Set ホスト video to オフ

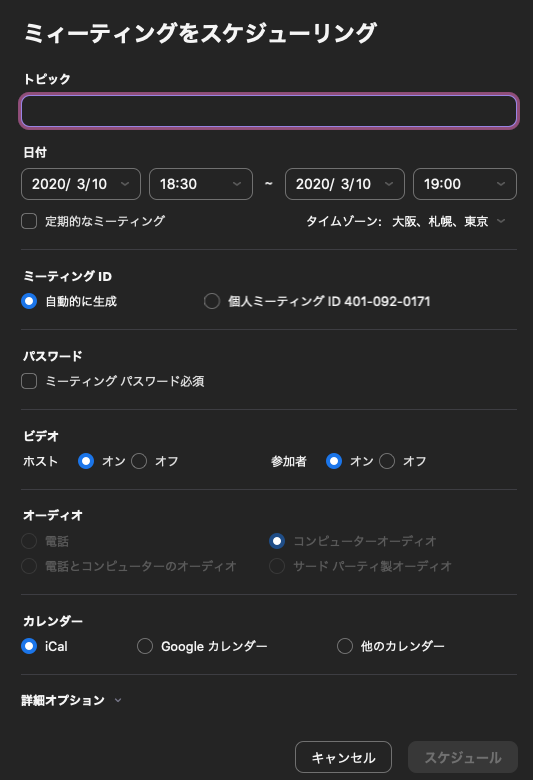[139, 461]
